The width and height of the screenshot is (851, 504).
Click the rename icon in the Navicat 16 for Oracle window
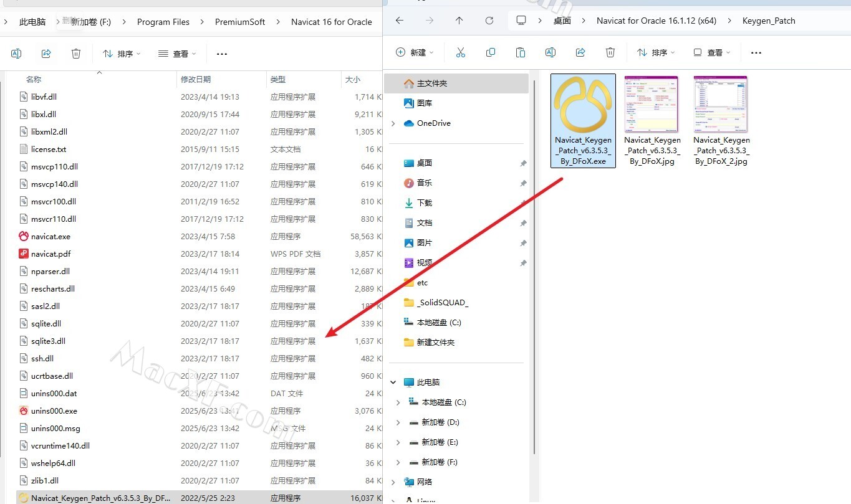[16, 54]
